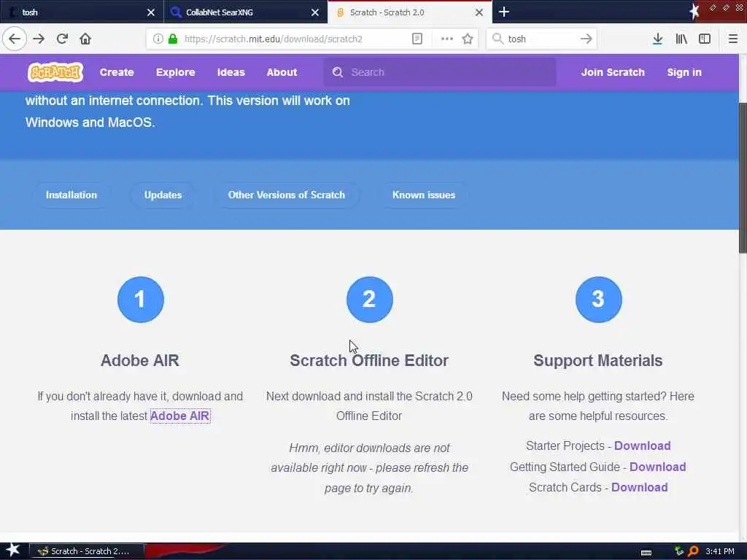
Task: Click the blue circle numbered 2
Action: click(370, 300)
